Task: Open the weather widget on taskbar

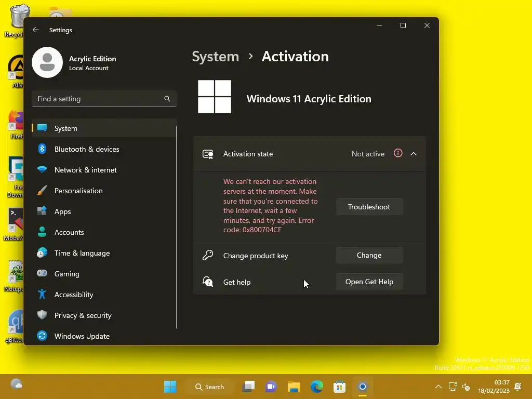Action: [16, 384]
